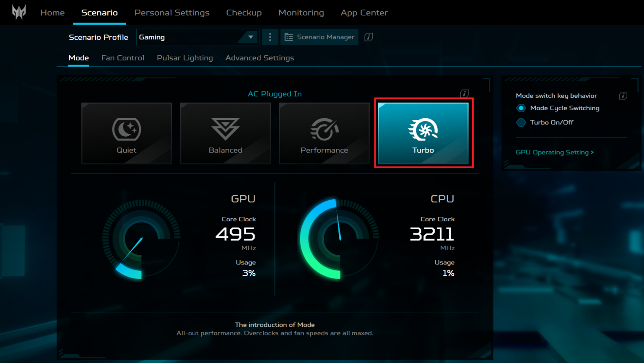Enable Turbo On/Off key behavior
This screenshot has width=644, height=363.
pyautogui.click(x=521, y=122)
